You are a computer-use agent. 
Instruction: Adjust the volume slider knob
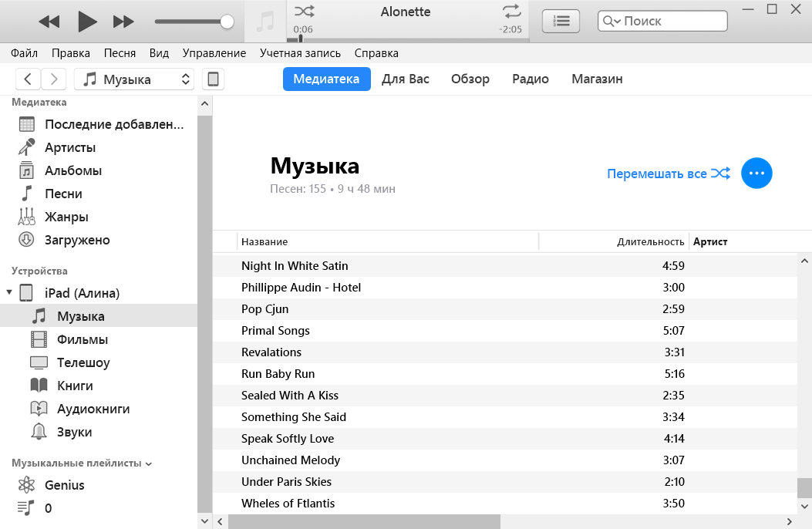point(227,22)
